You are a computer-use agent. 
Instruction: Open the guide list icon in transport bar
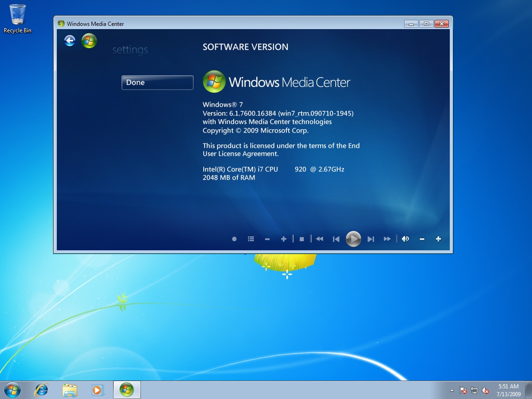pyautogui.click(x=251, y=239)
